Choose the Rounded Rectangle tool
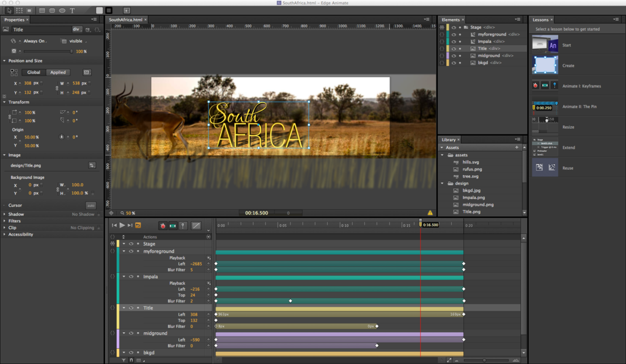 point(52,10)
